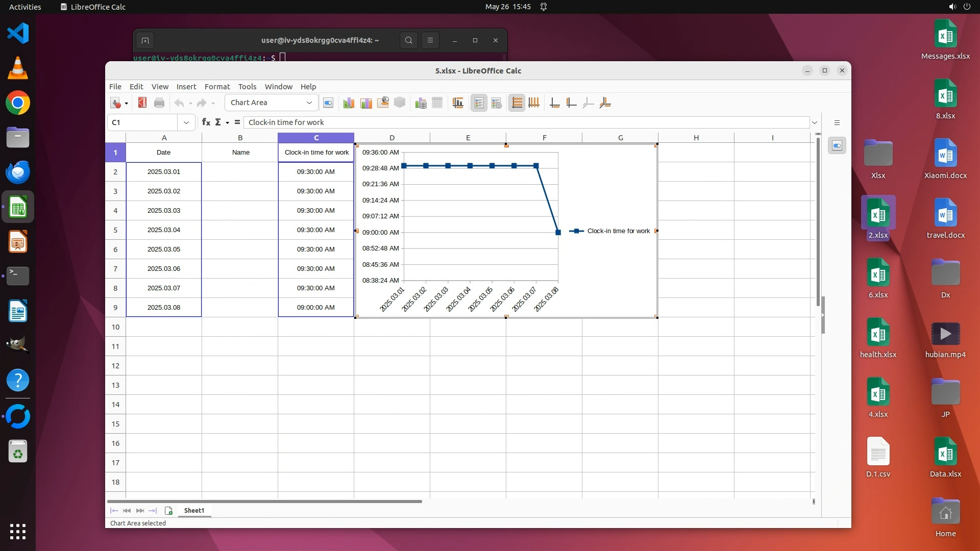The width and height of the screenshot is (980, 551).
Task: Click the All Axes icon
Action: [x=605, y=103]
